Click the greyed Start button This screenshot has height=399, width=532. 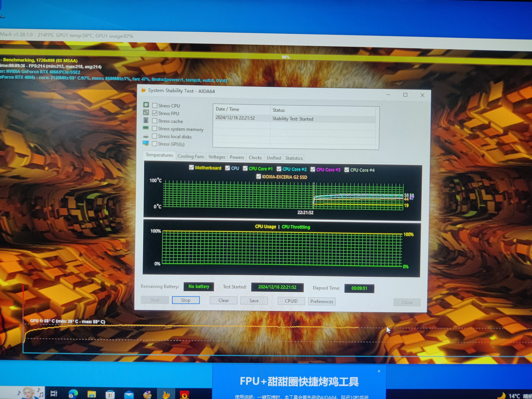tap(155, 300)
